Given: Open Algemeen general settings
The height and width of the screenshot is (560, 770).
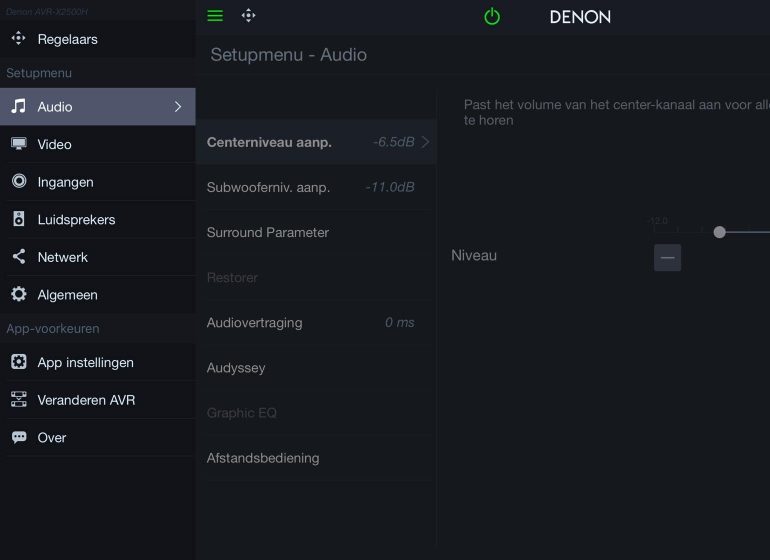Looking at the screenshot, I should coord(67,295).
